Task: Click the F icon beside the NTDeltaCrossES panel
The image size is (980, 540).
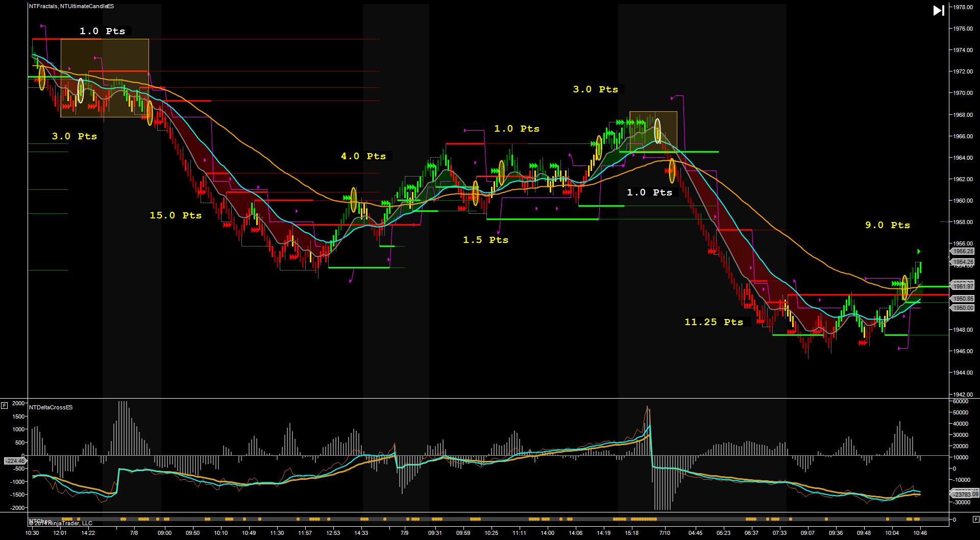Action: [x=4, y=405]
